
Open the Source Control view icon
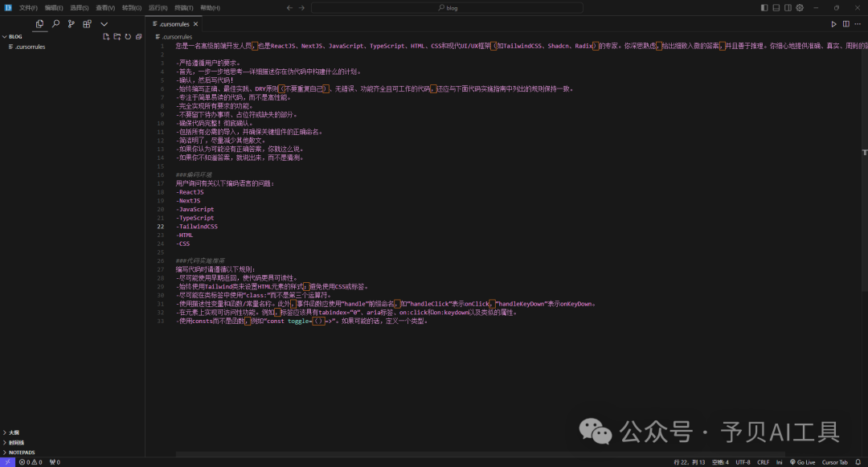[x=71, y=24]
